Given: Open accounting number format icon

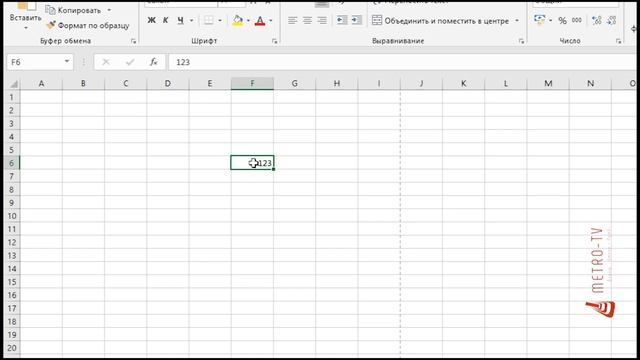Looking at the screenshot, I should (540, 20).
